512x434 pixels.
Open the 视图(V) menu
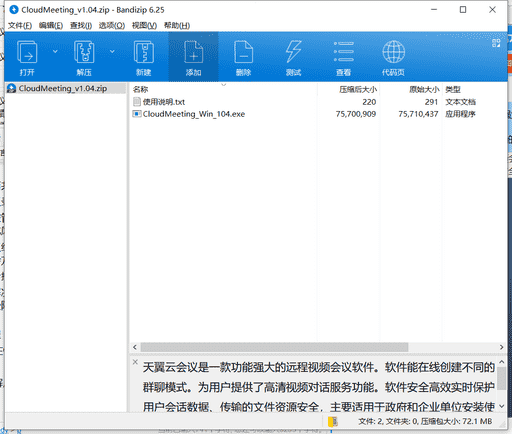(x=144, y=26)
